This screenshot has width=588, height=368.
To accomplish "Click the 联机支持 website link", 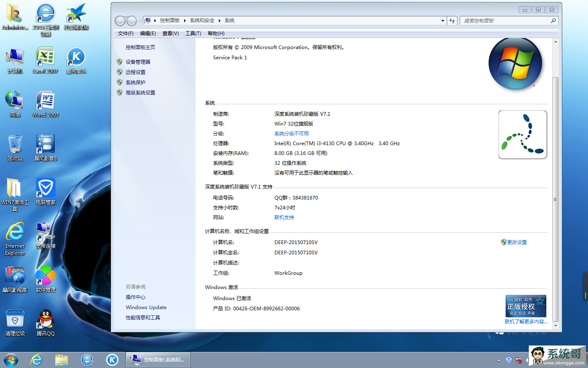I will coord(284,218).
